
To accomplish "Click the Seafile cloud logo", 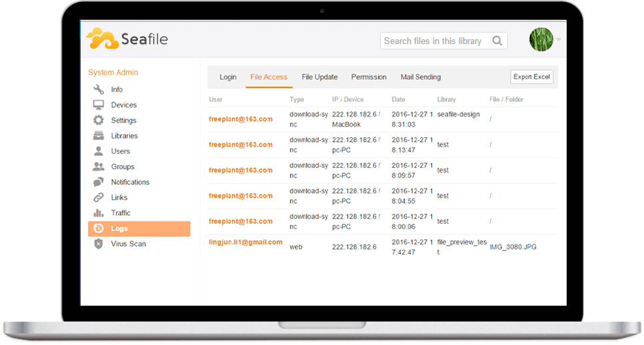I will tap(102, 39).
